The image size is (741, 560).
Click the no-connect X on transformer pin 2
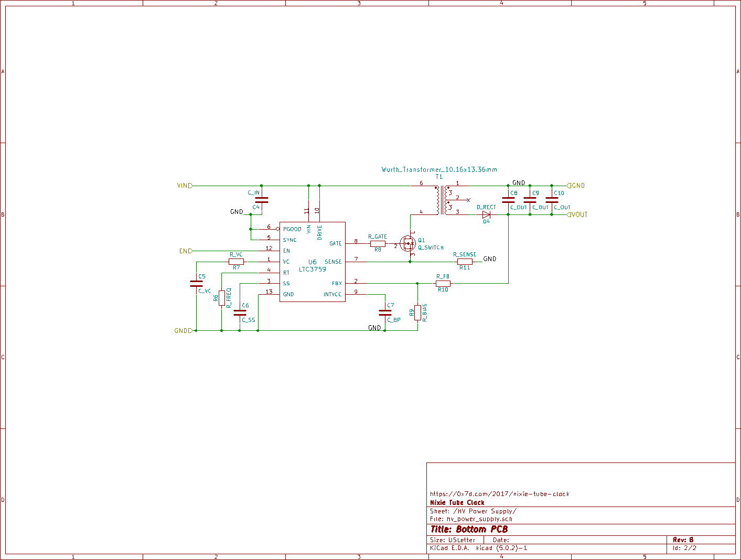pos(468,200)
